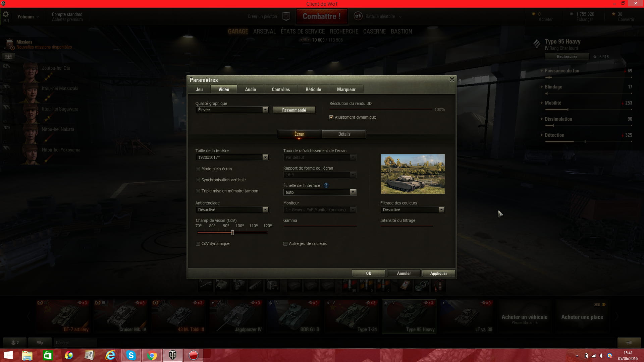Launch File Explorer from the taskbar
The width and height of the screenshot is (644, 362).
pyautogui.click(x=27, y=355)
